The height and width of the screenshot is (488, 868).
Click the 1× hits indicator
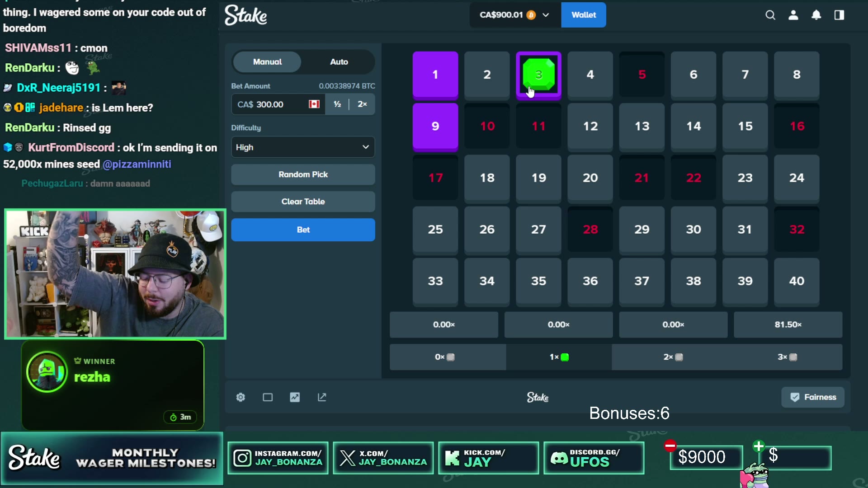click(559, 357)
